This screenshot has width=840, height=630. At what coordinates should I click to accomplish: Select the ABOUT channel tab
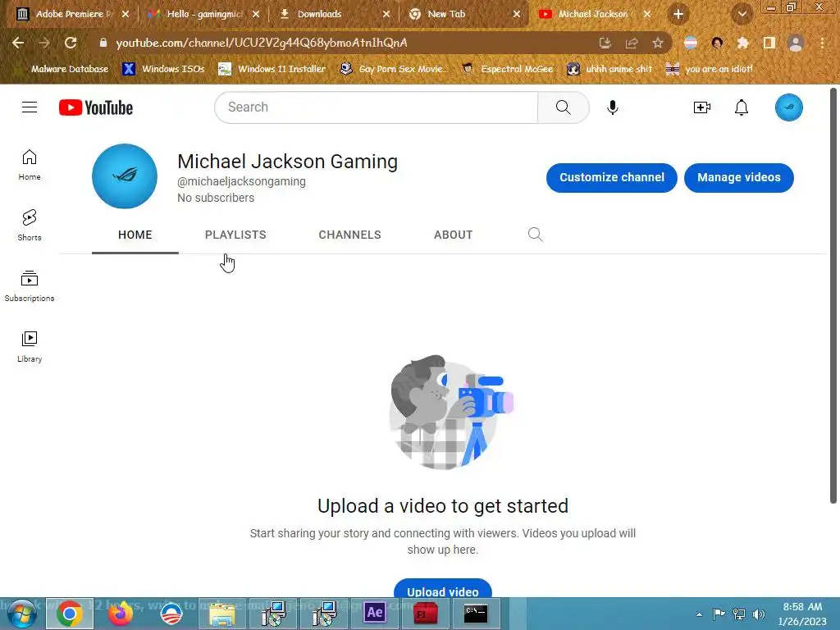pos(453,235)
